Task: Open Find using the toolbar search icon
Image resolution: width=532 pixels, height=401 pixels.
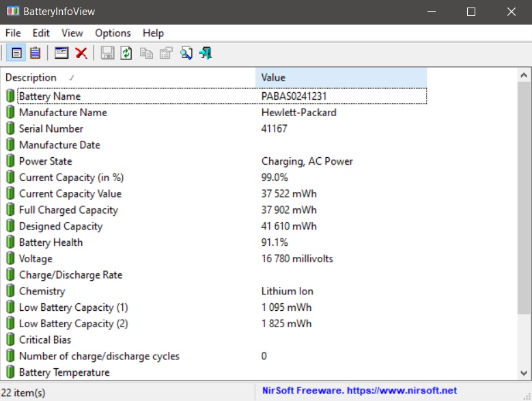Action: coord(186,53)
